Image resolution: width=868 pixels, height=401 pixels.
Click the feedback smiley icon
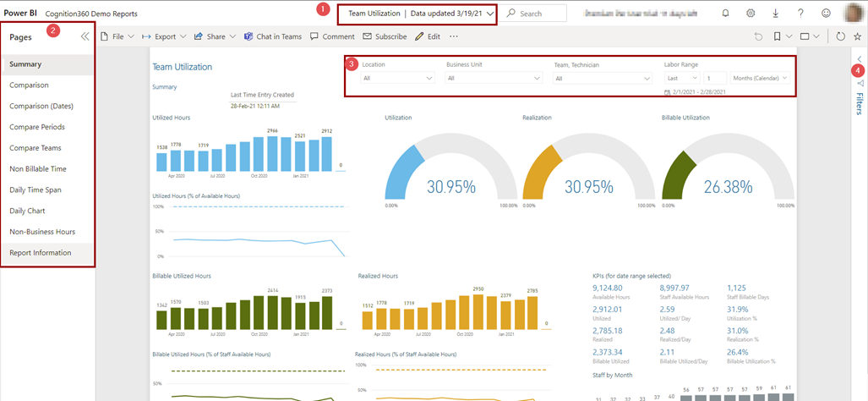[826, 14]
